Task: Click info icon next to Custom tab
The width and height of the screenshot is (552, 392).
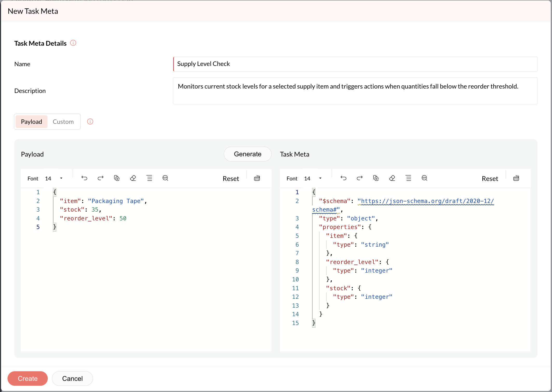Action: pos(90,121)
